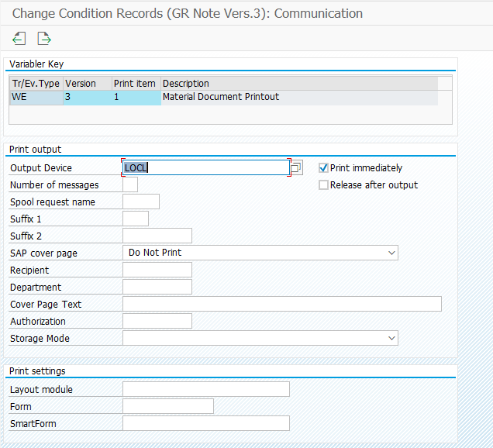The image size is (493, 448).
Task: Click the Output Device input field
Action: pos(206,168)
